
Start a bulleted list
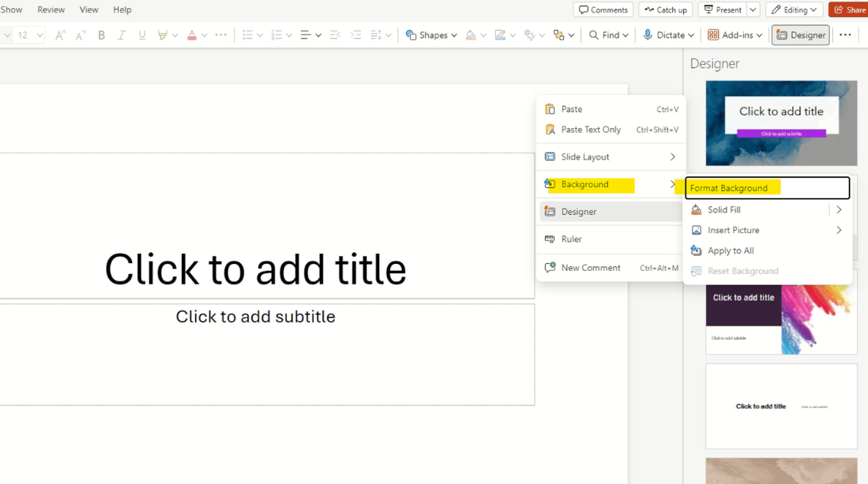[249, 35]
